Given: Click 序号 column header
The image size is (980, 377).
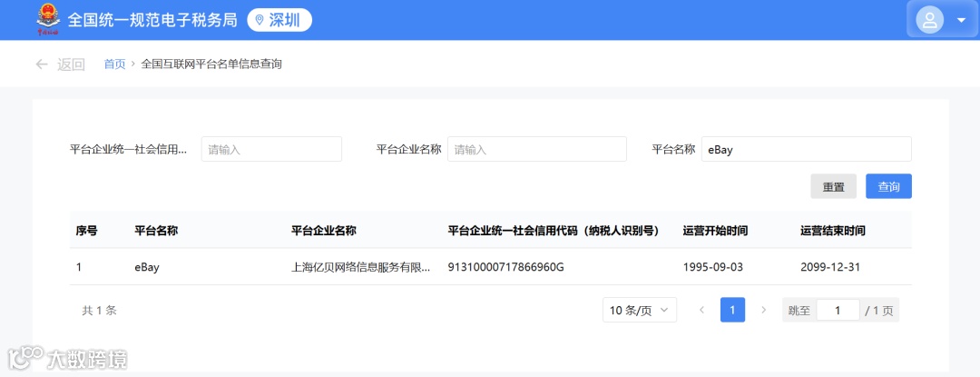Looking at the screenshot, I should tap(86, 230).
